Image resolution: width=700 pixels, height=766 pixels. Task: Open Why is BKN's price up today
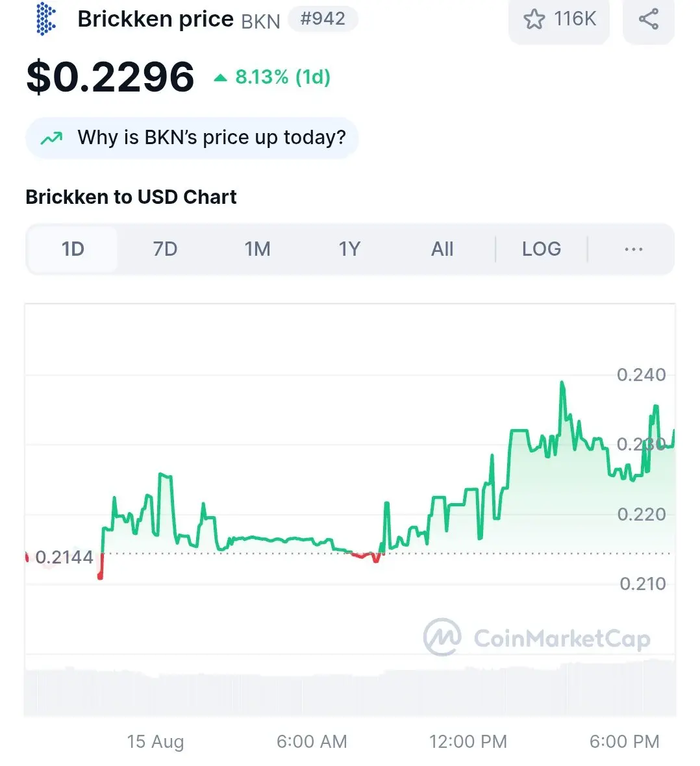tap(192, 138)
